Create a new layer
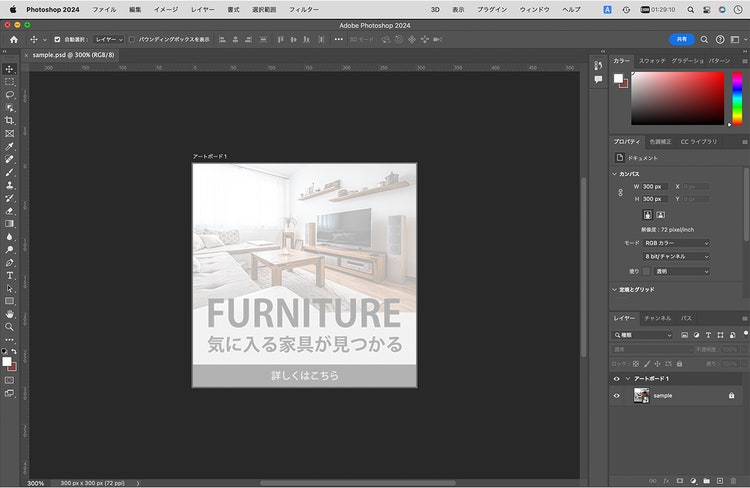The width and height of the screenshot is (750, 488). pyautogui.click(x=720, y=481)
